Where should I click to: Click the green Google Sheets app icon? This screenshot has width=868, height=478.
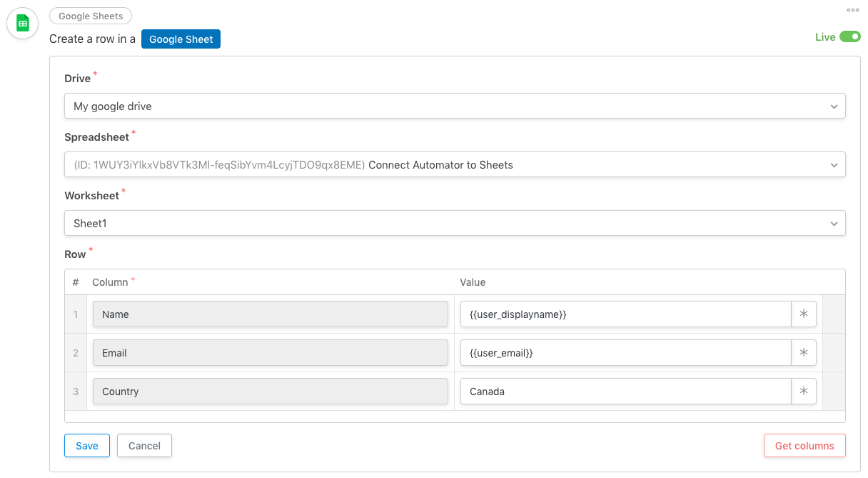[22, 24]
